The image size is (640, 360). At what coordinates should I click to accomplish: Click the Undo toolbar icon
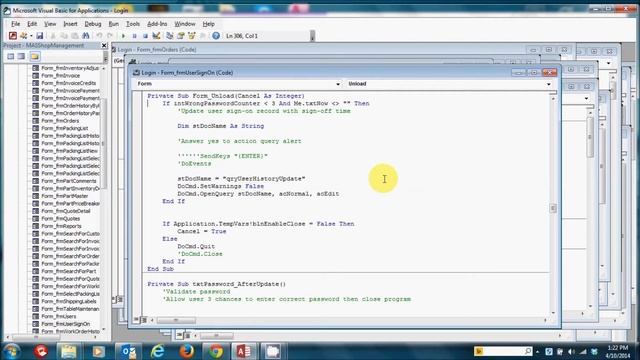tap(99, 36)
